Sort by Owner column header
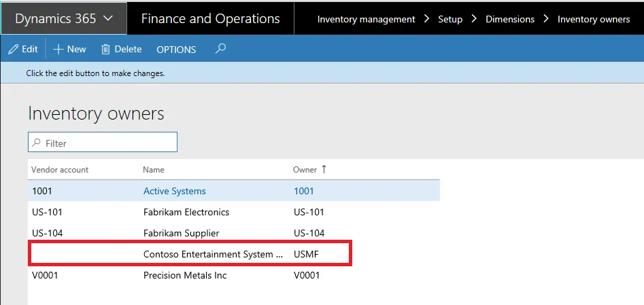The width and height of the screenshot is (644, 305). [305, 170]
